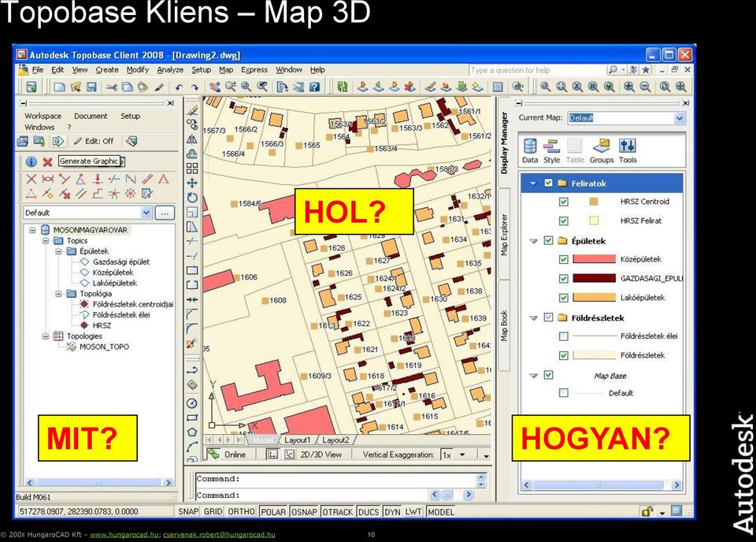Uncheck the Feliratok group checkbox
Image resolution: width=756 pixels, height=542 pixels.
pyautogui.click(x=548, y=183)
